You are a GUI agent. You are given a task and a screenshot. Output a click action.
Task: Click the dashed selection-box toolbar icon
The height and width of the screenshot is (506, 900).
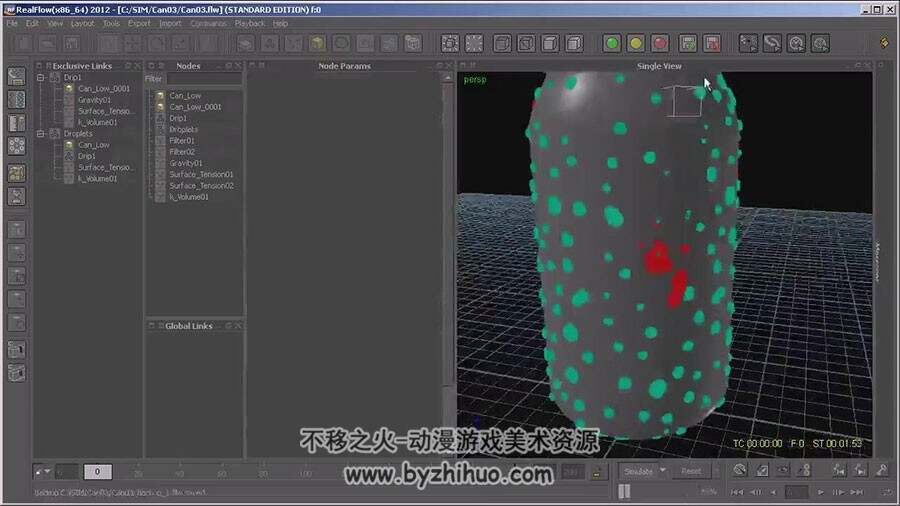tap(474, 43)
